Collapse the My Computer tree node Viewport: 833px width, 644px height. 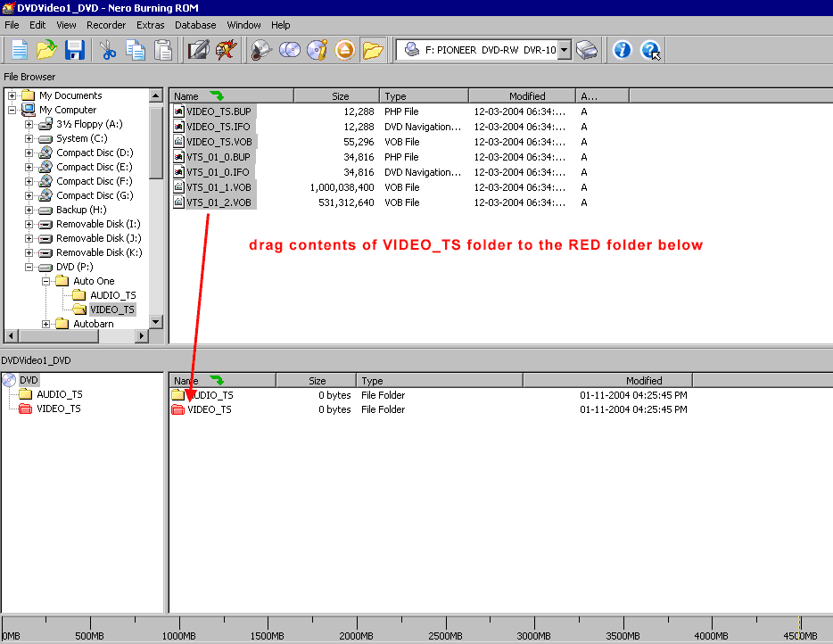(x=12, y=110)
